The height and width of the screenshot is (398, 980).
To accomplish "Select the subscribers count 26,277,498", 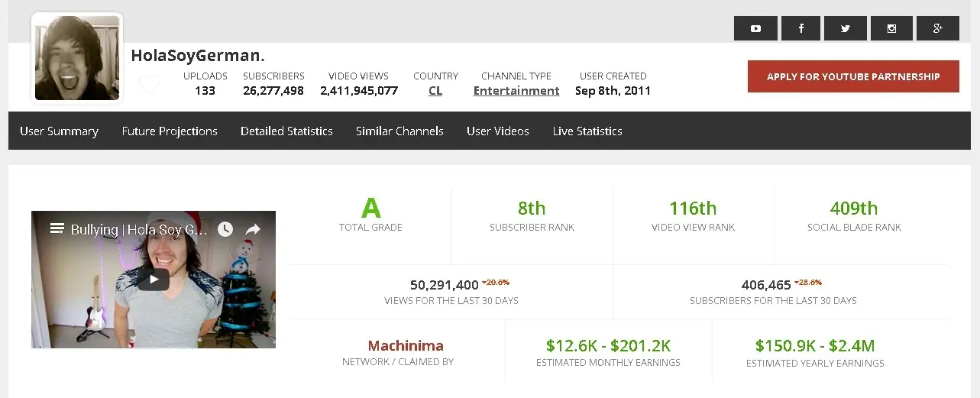I will pos(273,91).
